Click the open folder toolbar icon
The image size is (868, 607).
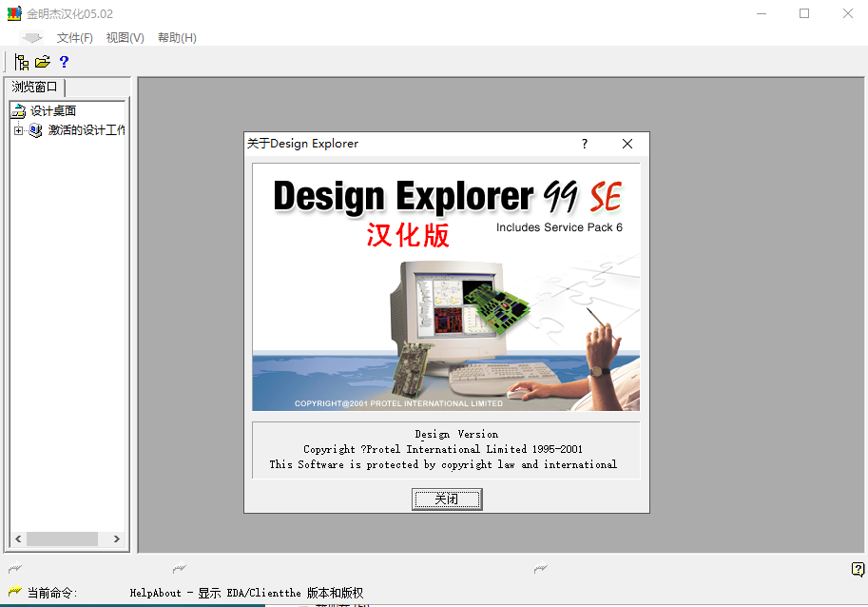tap(42, 62)
